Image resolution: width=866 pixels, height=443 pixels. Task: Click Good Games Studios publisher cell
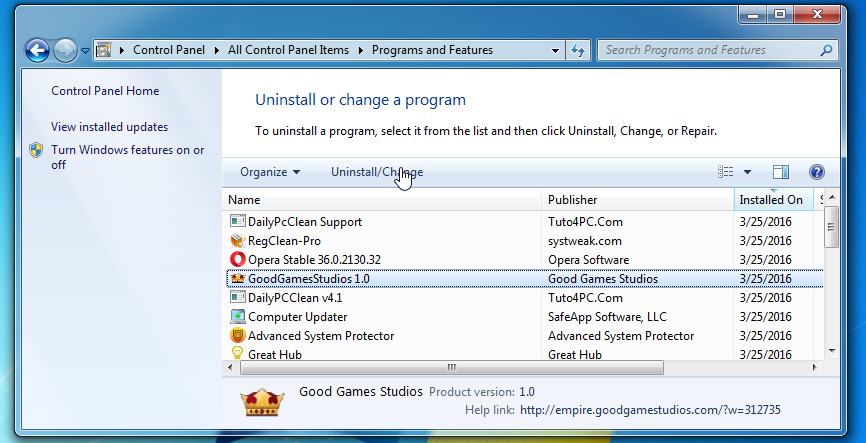tap(603, 279)
